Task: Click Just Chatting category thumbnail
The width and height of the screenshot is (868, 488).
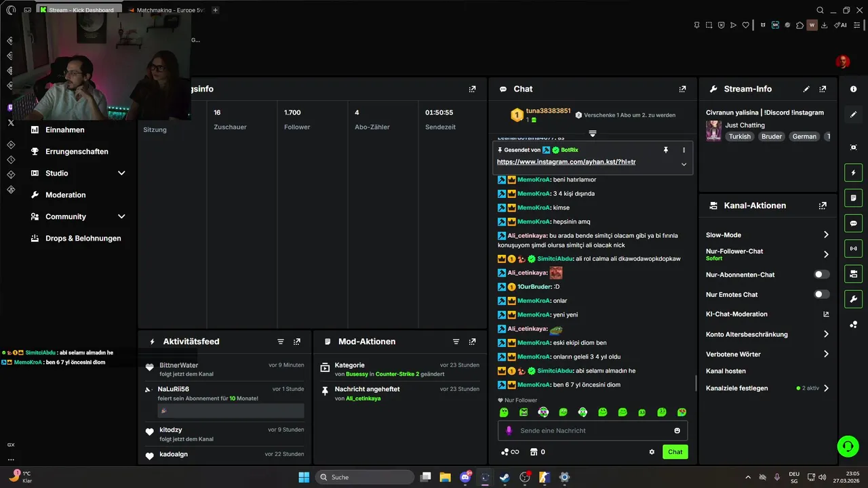Action: [713, 131]
